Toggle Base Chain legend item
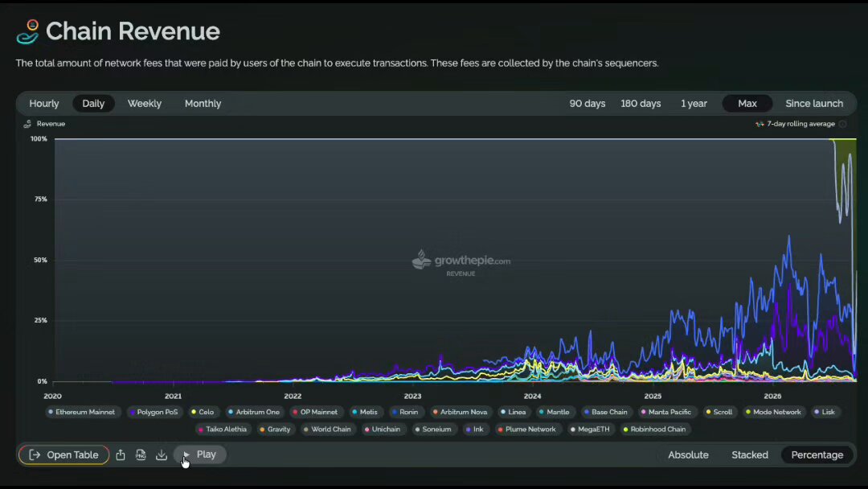 point(606,412)
